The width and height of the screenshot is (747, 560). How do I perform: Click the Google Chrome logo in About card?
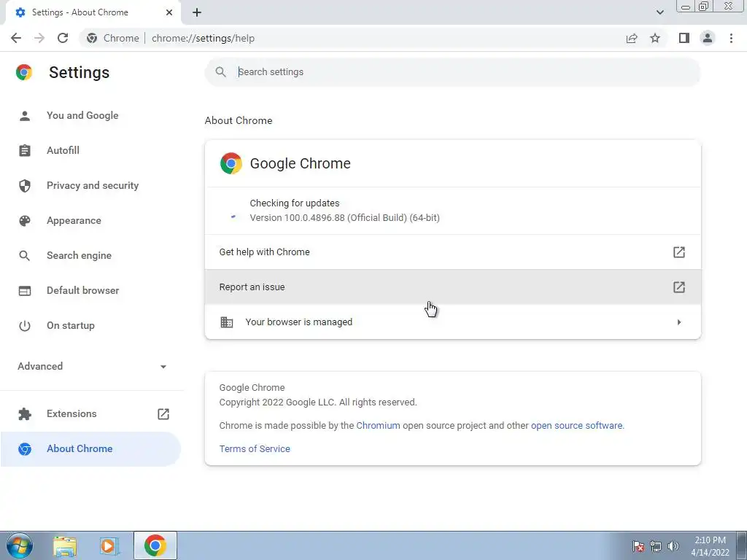231,163
